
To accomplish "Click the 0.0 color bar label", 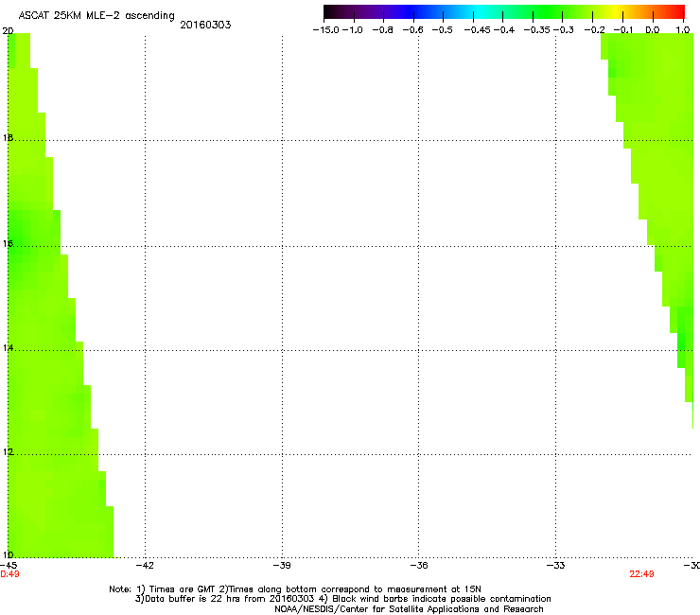I will (x=653, y=30).
